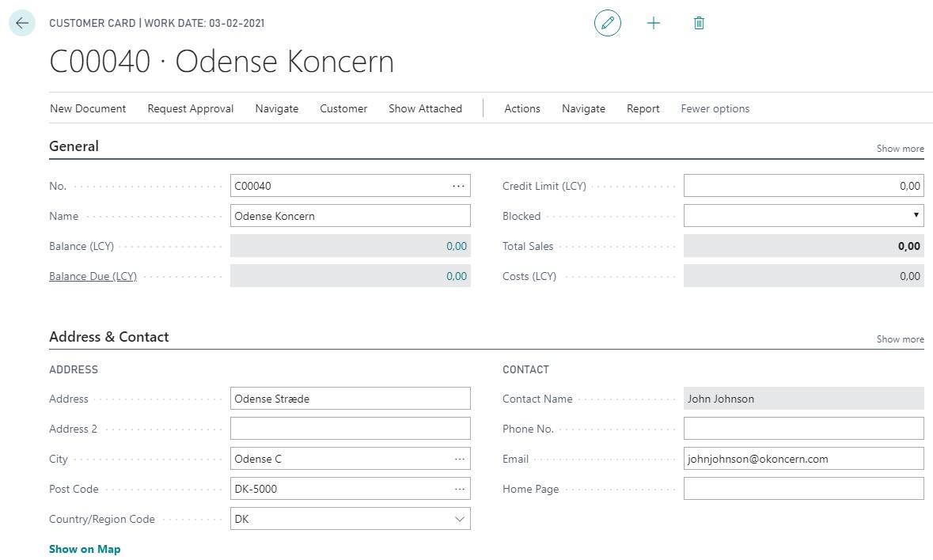The width and height of the screenshot is (933, 560).
Task: Open the Request Approval menu
Action: pos(190,108)
